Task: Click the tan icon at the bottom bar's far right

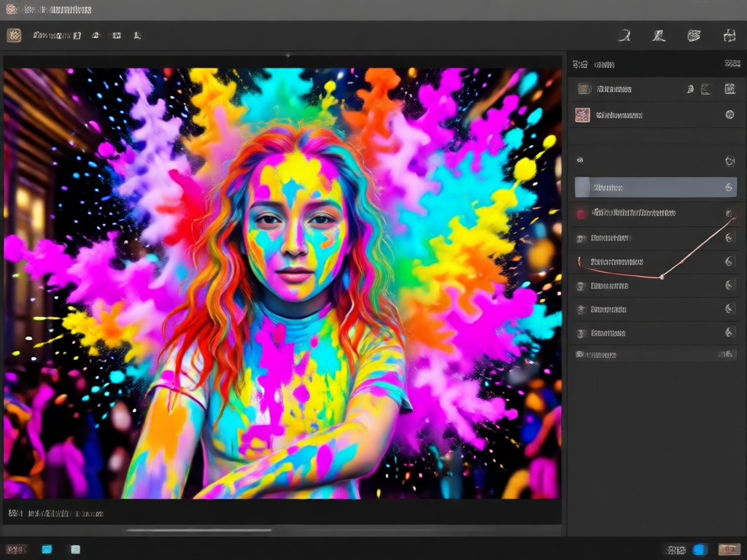Action: point(729,550)
